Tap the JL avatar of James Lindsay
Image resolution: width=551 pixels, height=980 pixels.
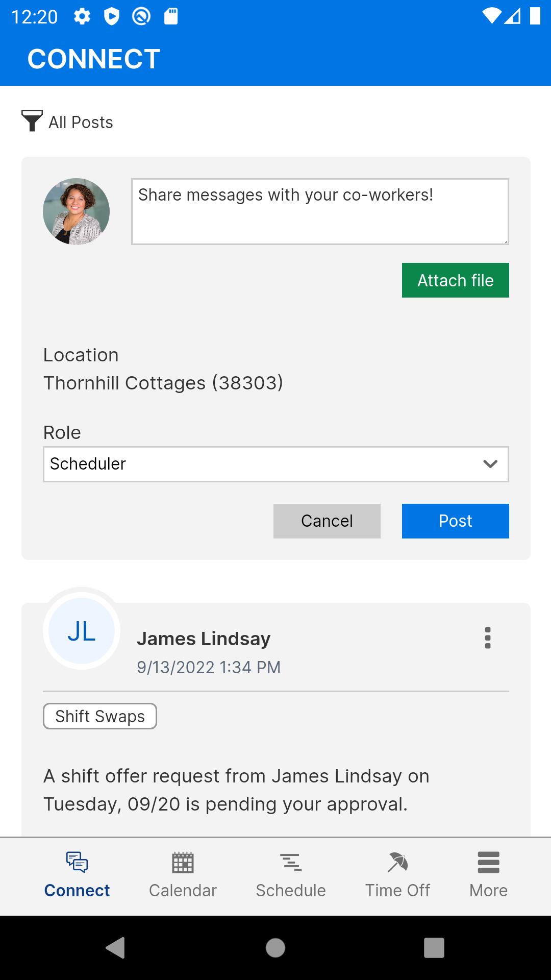(x=82, y=631)
